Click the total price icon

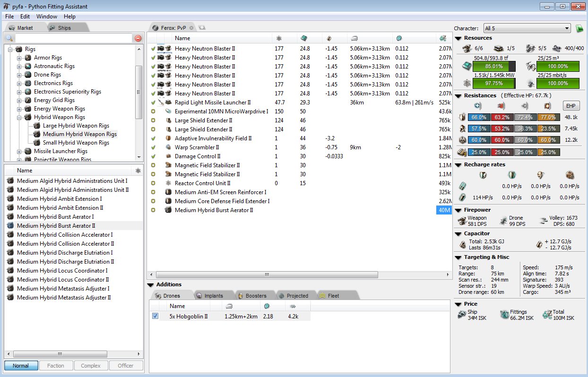point(547,315)
